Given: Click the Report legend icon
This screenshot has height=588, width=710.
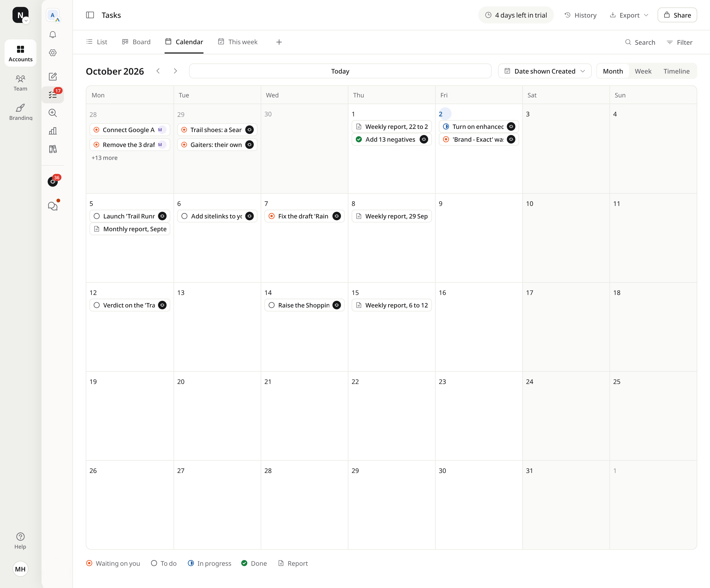Looking at the screenshot, I should point(281,563).
